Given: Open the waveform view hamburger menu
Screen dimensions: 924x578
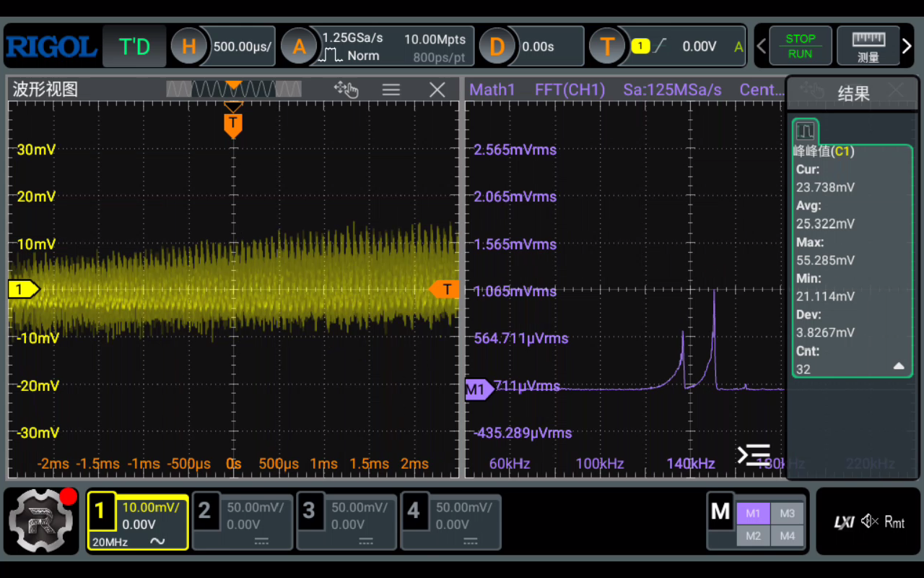Looking at the screenshot, I should [391, 90].
